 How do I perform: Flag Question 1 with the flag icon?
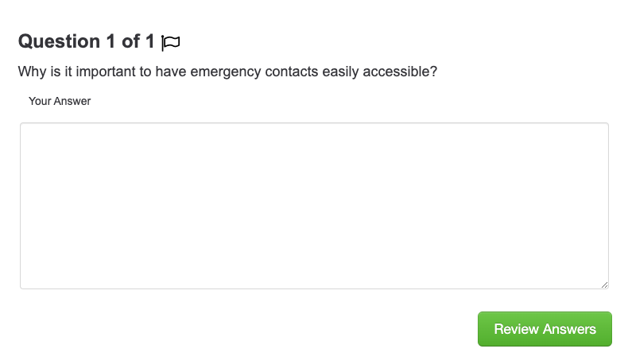pos(170,42)
